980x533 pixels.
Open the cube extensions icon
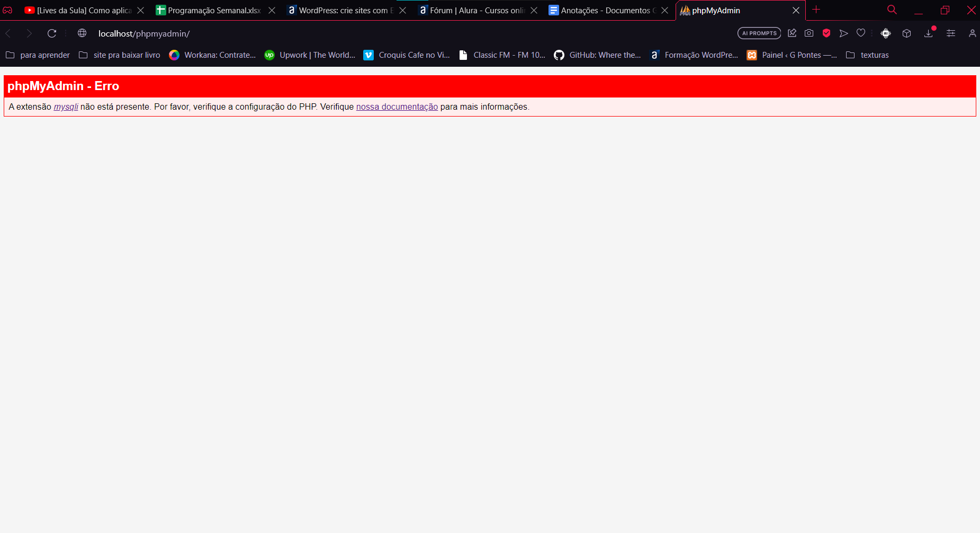tap(907, 33)
